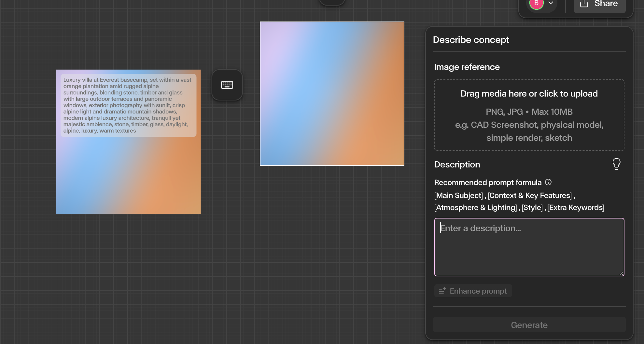Screen dimensions: 644x344
Task: Click the Share button
Action: pos(599,4)
